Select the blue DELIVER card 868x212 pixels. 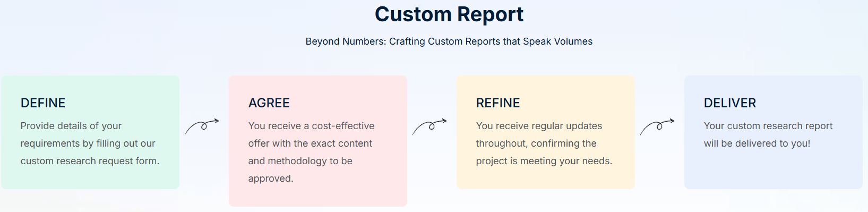(774, 132)
